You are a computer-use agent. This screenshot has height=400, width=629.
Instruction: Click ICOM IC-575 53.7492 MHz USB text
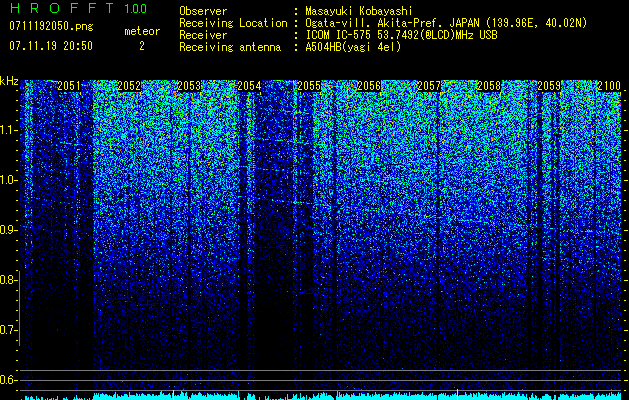[x=402, y=35]
